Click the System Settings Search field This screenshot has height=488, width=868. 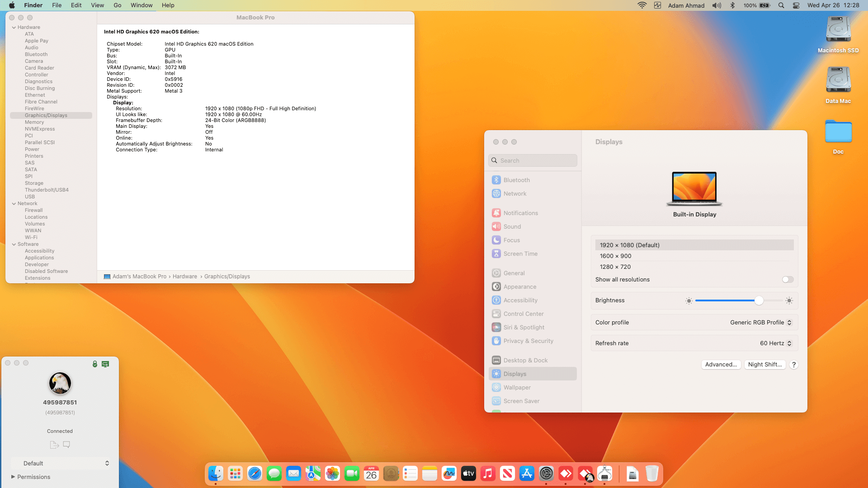(533, 161)
